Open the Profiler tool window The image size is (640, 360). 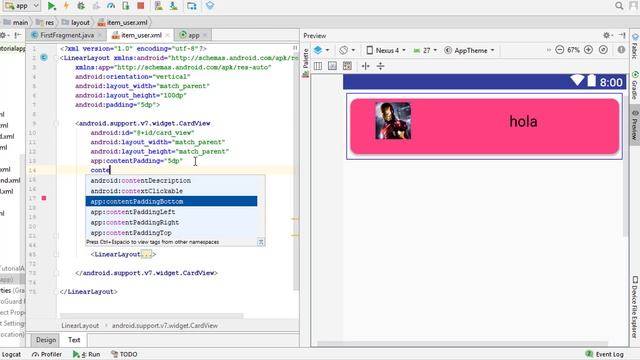coord(47,354)
